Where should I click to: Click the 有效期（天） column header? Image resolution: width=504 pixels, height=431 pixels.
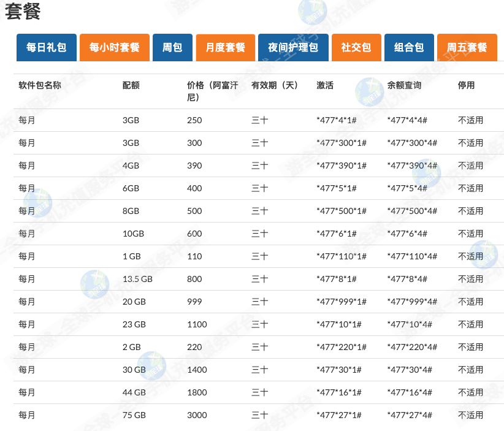coord(275,85)
